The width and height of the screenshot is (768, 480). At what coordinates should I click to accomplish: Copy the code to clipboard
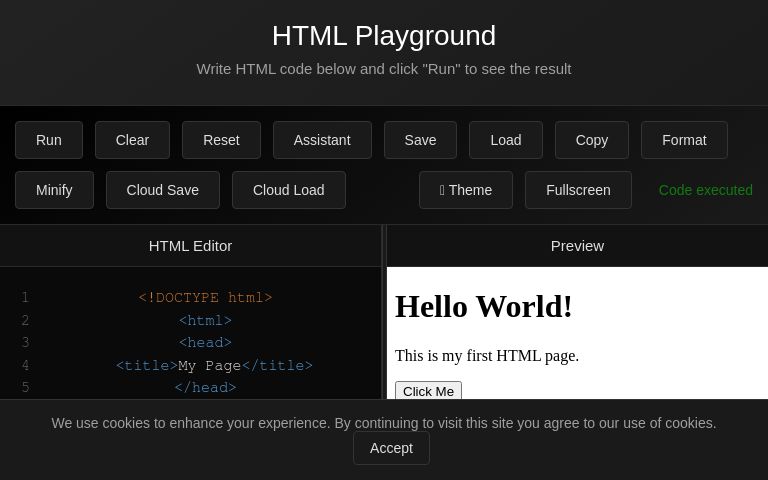coord(592,140)
